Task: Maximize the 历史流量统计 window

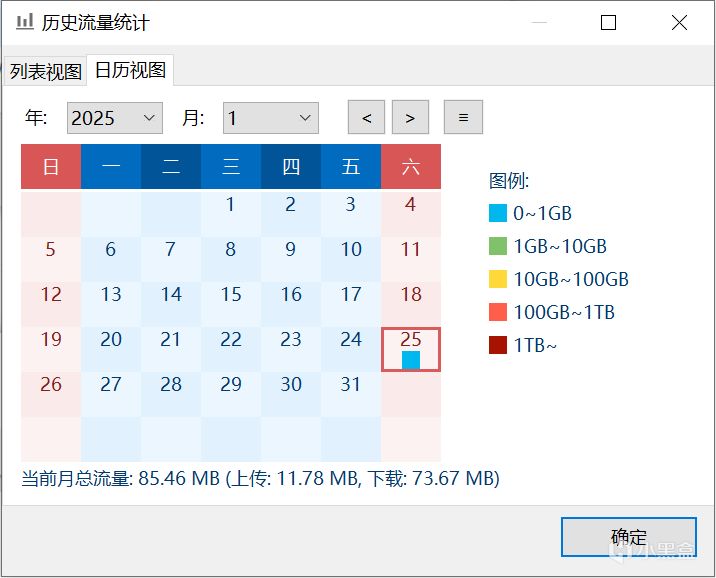Action: pos(608,22)
